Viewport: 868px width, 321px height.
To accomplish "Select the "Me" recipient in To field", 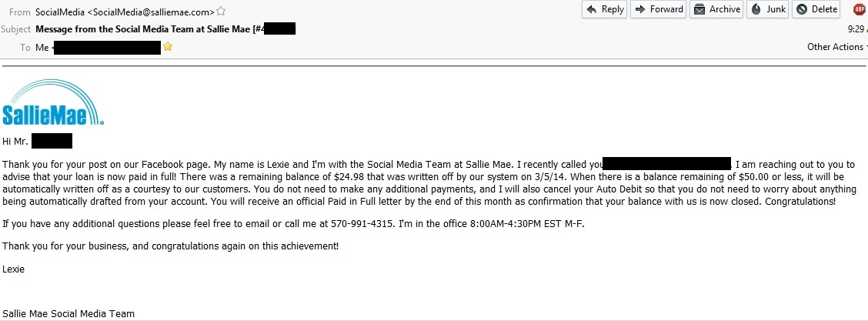I will tap(42, 48).
